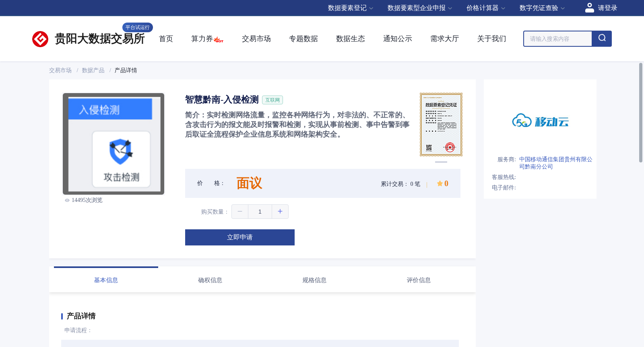Click the plus quantity button

point(280,212)
